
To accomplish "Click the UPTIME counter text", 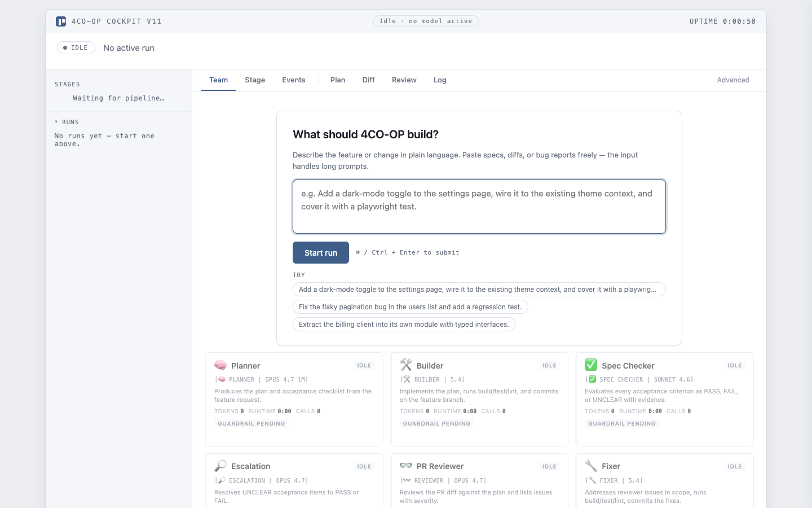I will tap(722, 21).
